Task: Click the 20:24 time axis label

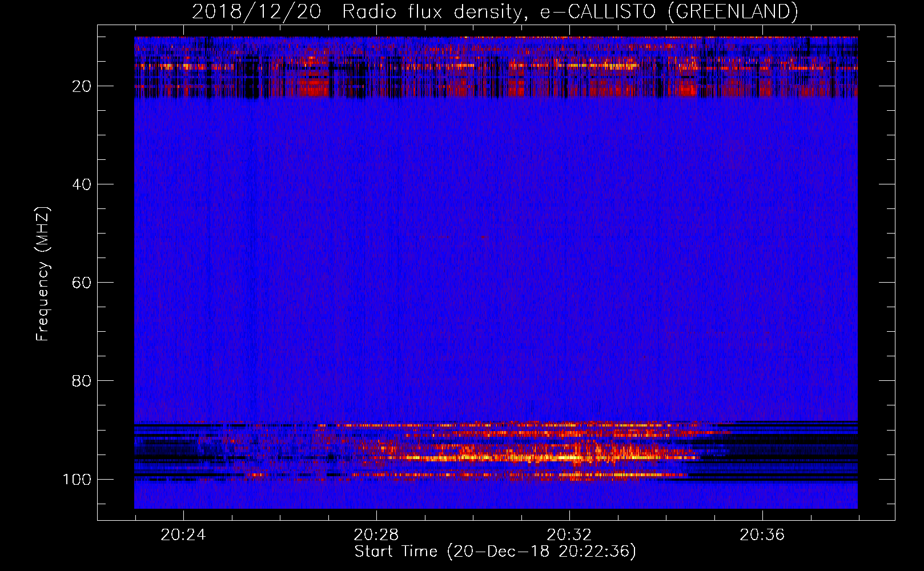Action: pyautogui.click(x=183, y=535)
